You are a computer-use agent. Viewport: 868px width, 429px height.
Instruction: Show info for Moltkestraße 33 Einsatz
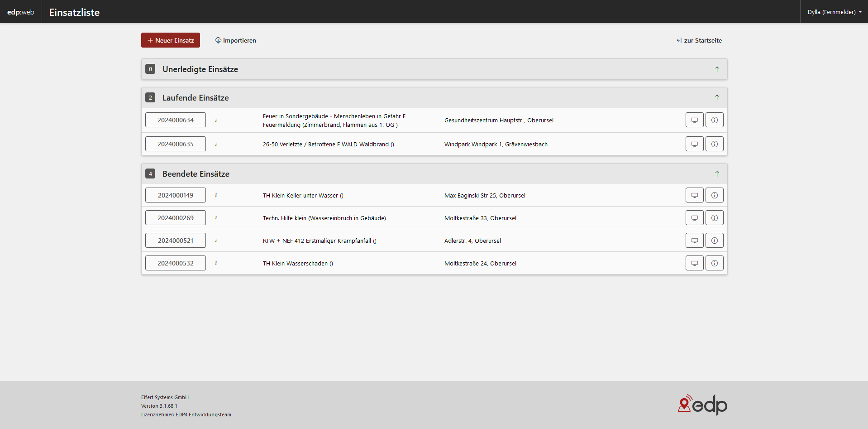pyautogui.click(x=714, y=218)
